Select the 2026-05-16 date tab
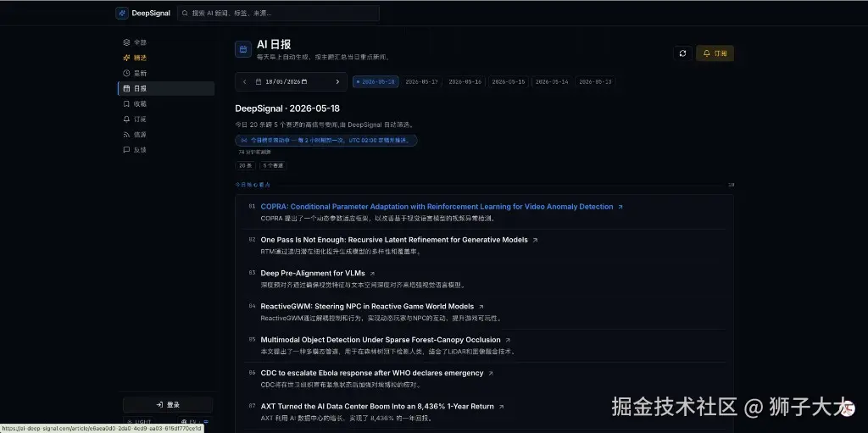Screen dimensions: 868x433 coord(465,82)
